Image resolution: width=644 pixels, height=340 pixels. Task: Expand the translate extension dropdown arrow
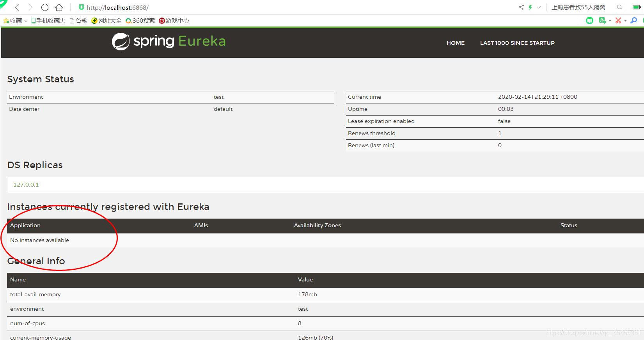(610, 21)
